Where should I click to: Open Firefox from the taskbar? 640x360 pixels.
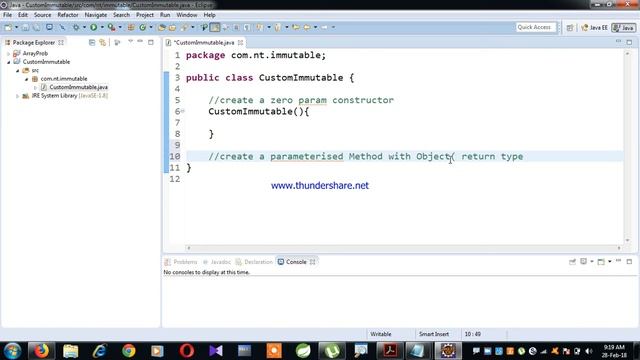pos(41,351)
